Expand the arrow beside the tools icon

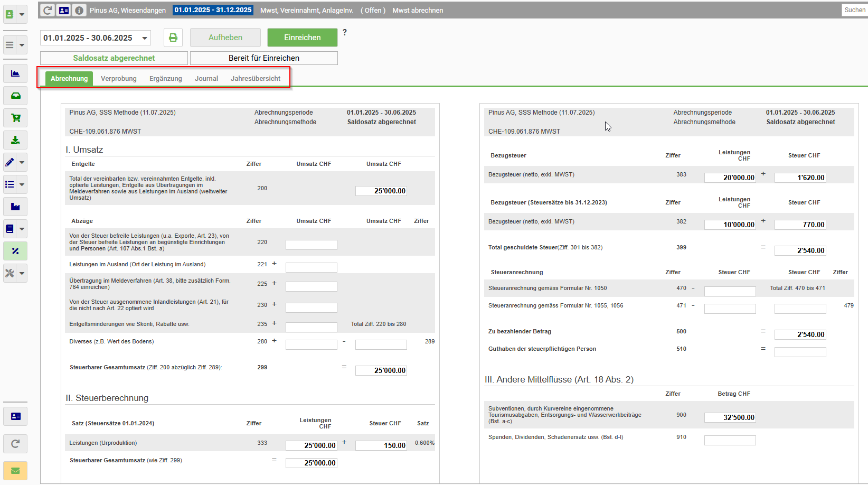click(22, 273)
